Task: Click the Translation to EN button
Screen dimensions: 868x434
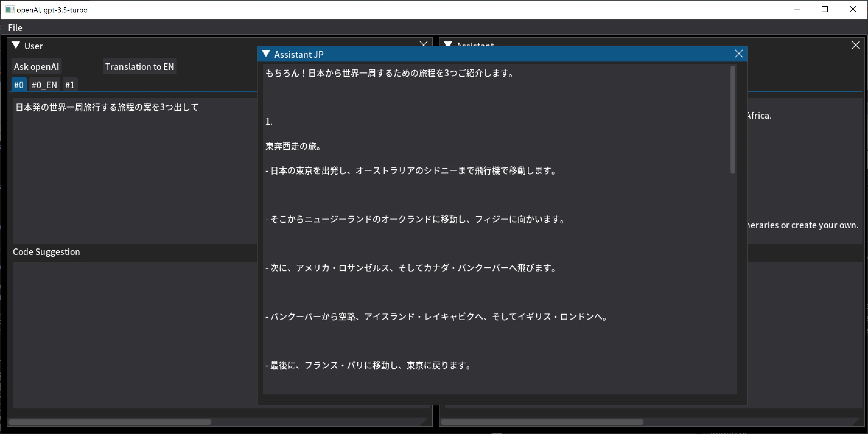Action: pyautogui.click(x=139, y=67)
